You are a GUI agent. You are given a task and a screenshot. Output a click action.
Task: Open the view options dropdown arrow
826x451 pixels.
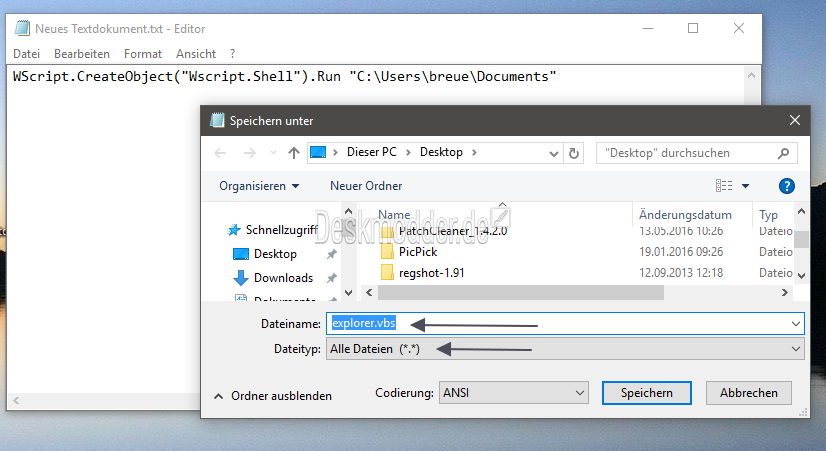tap(745, 186)
